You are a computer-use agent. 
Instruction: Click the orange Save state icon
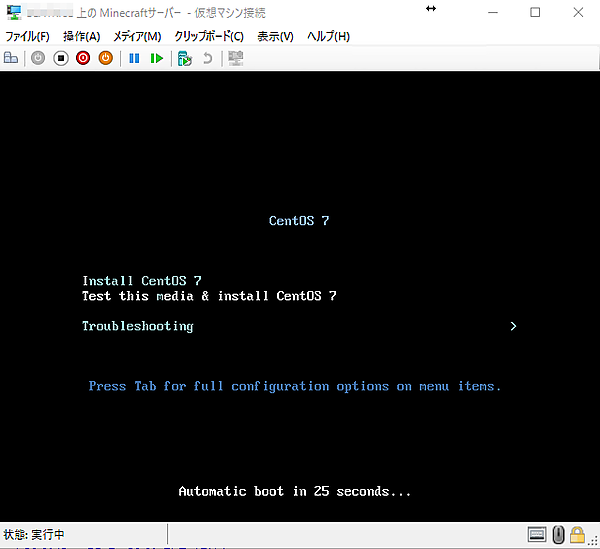[106, 58]
